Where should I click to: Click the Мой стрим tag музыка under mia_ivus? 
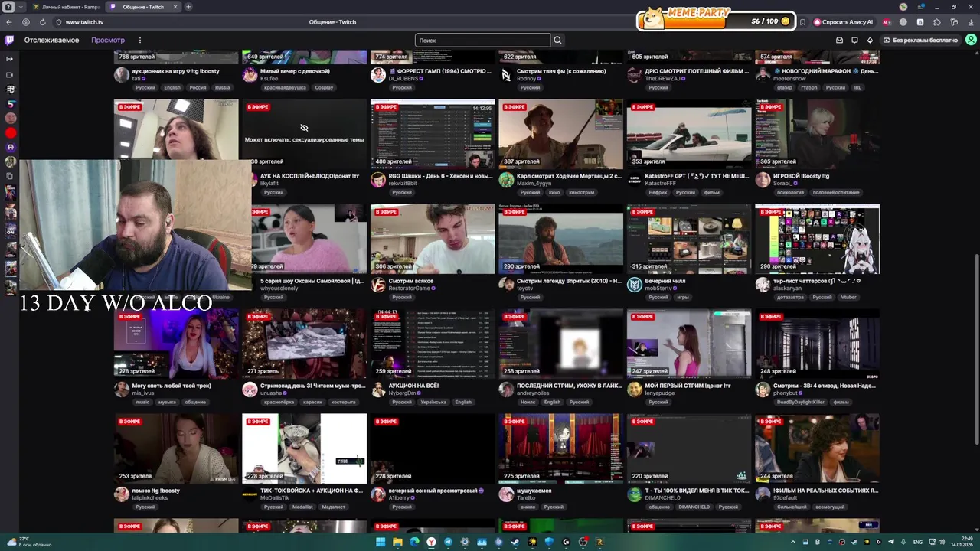pos(166,402)
